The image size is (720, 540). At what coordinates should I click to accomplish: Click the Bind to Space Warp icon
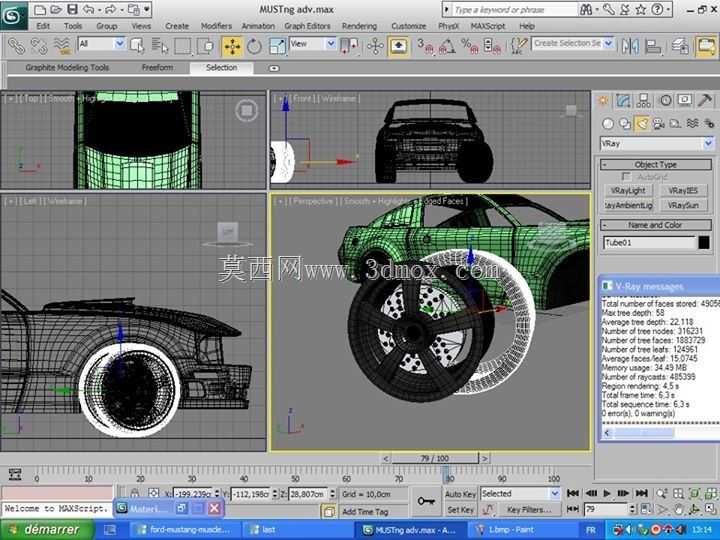tap(62, 46)
